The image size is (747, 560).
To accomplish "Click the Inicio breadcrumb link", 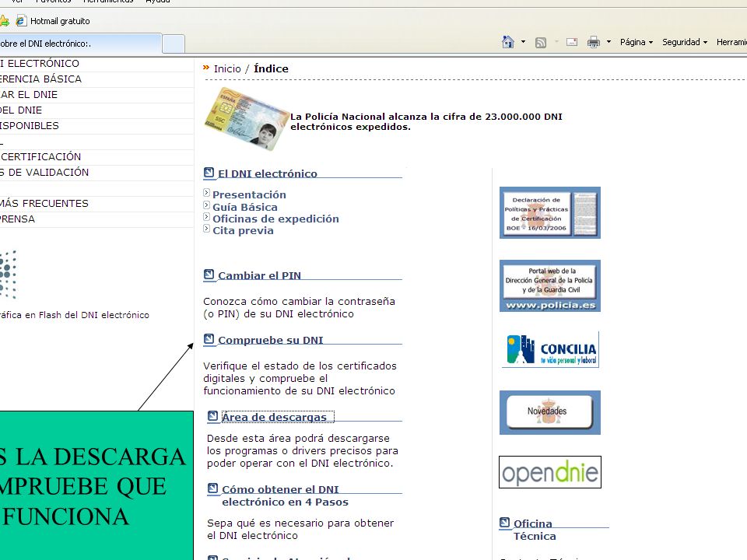I will pyautogui.click(x=227, y=68).
